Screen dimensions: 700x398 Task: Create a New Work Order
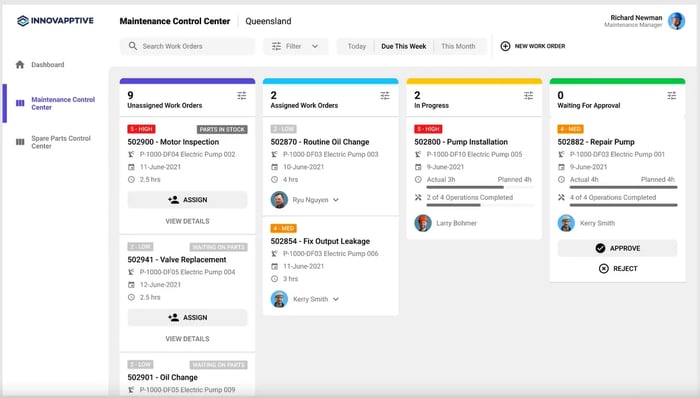coord(533,46)
